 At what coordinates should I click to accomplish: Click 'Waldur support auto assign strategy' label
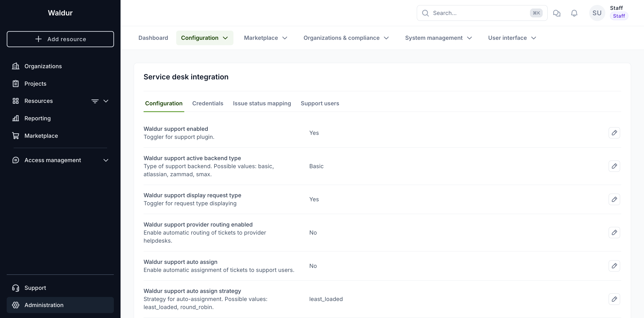pyautogui.click(x=192, y=291)
